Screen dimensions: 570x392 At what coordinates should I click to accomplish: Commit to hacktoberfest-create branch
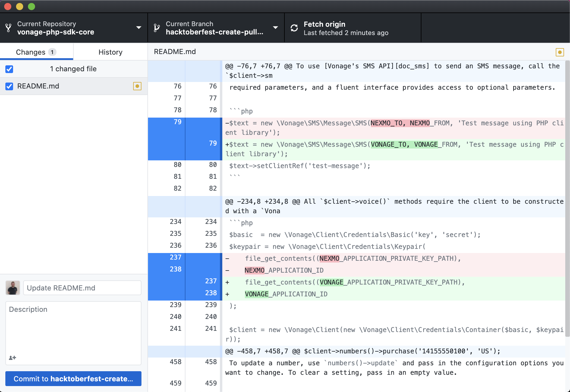[x=73, y=379]
